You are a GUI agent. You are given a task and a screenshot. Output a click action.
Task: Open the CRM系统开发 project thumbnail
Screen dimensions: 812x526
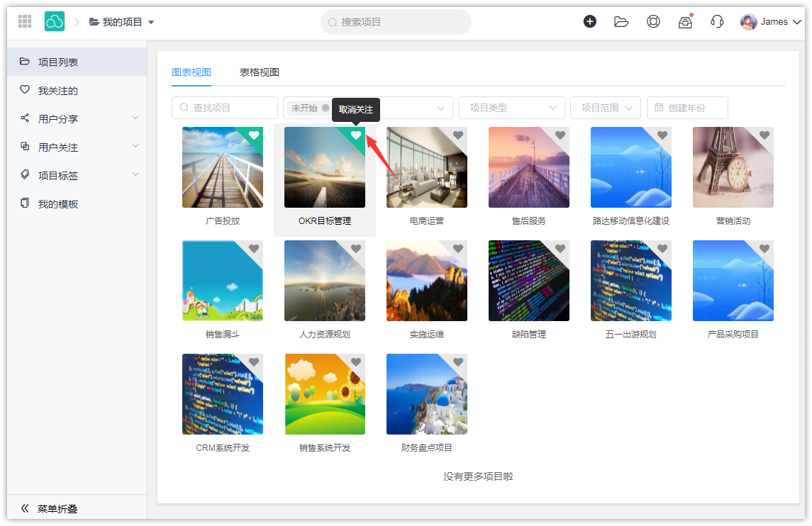(223, 394)
